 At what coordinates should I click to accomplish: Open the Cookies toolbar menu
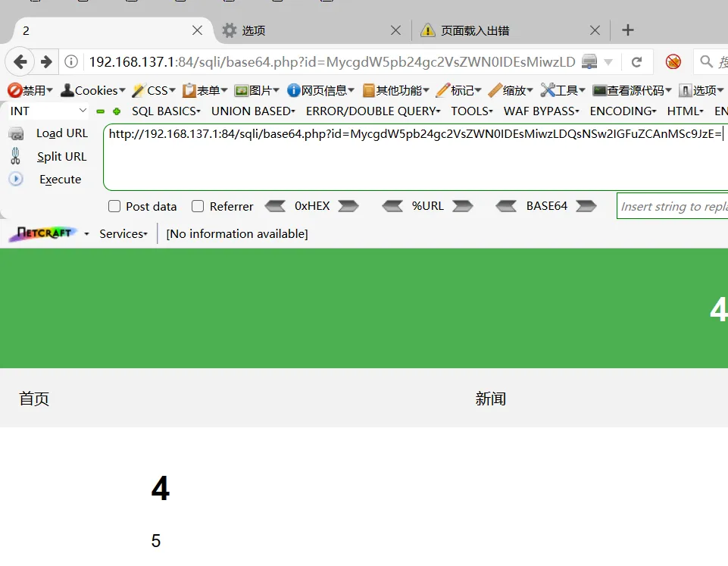[x=94, y=91]
